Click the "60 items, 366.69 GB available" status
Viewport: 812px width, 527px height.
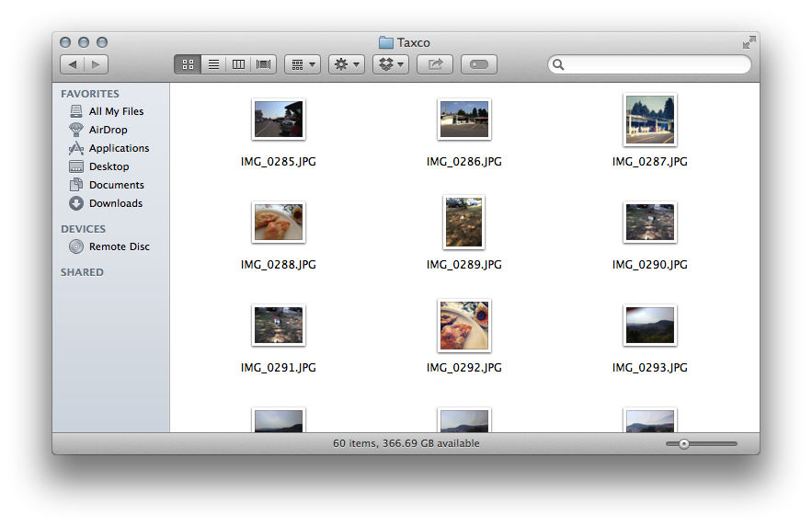pos(406,443)
